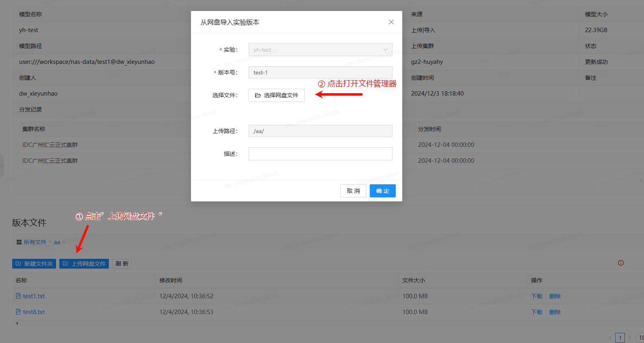
Task: Download test1.txt using 下载
Action: click(537, 296)
